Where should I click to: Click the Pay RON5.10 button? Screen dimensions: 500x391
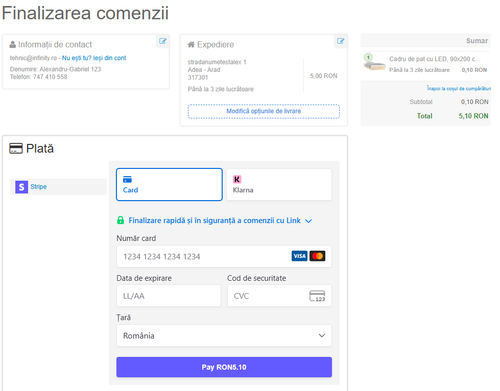[224, 367]
